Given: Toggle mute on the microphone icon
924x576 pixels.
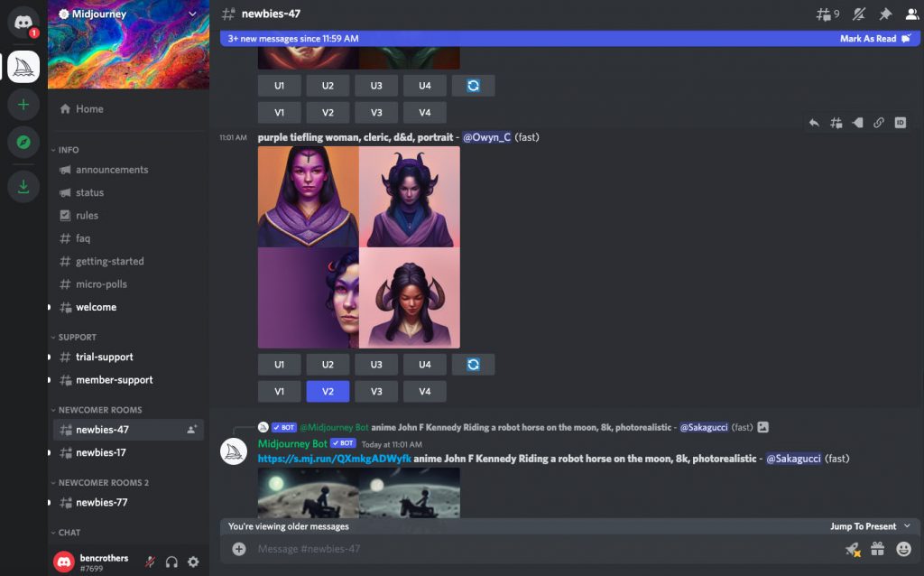Looking at the screenshot, I should 151,562.
